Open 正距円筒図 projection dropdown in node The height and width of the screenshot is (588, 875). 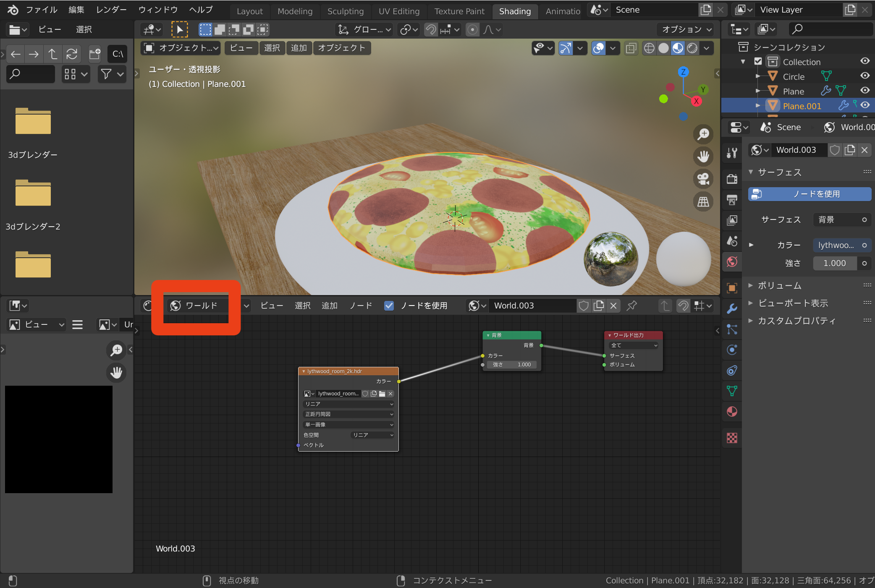click(348, 414)
